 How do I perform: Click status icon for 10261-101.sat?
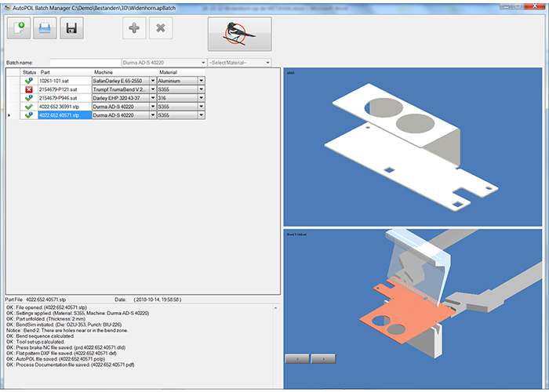29,81
